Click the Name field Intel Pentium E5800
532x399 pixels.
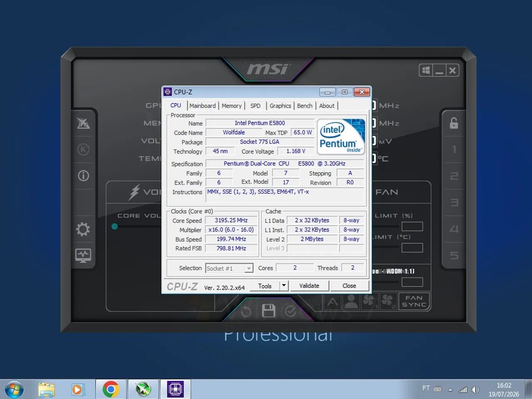click(x=260, y=123)
